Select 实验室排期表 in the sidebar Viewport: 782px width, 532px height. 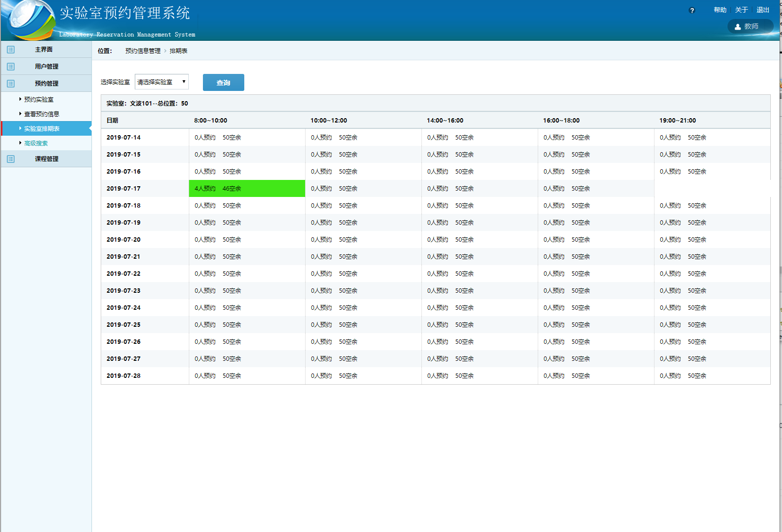pyautogui.click(x=42, y=129)
